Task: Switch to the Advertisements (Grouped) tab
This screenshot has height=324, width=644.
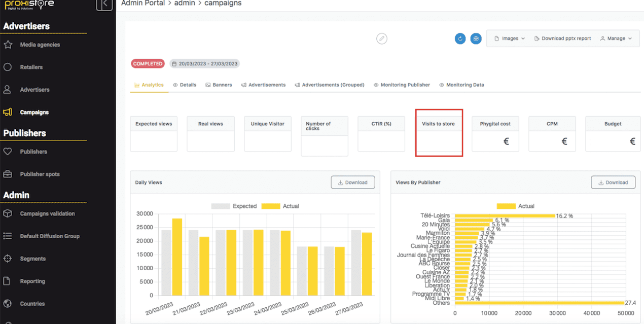Action: tap(330, 85)
